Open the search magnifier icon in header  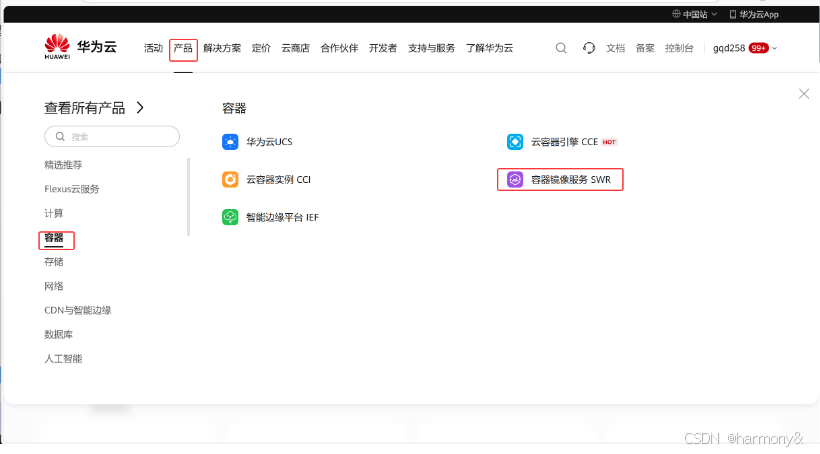561,48
